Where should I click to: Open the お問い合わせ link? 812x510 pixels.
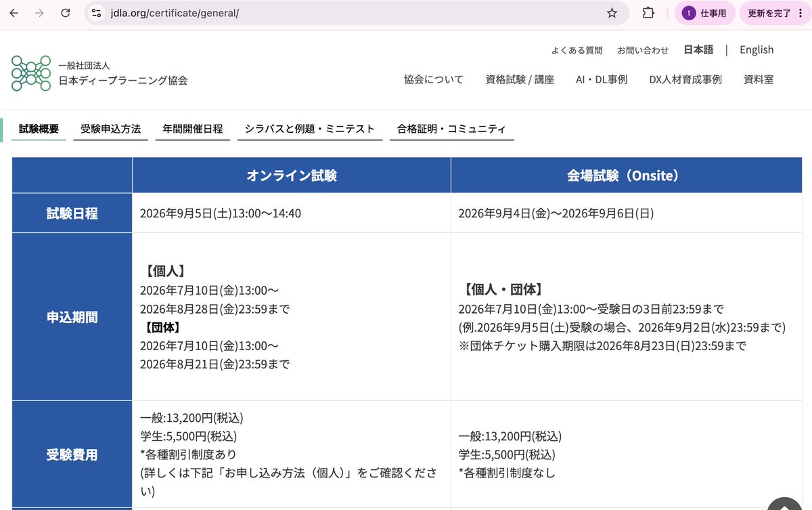643,50
